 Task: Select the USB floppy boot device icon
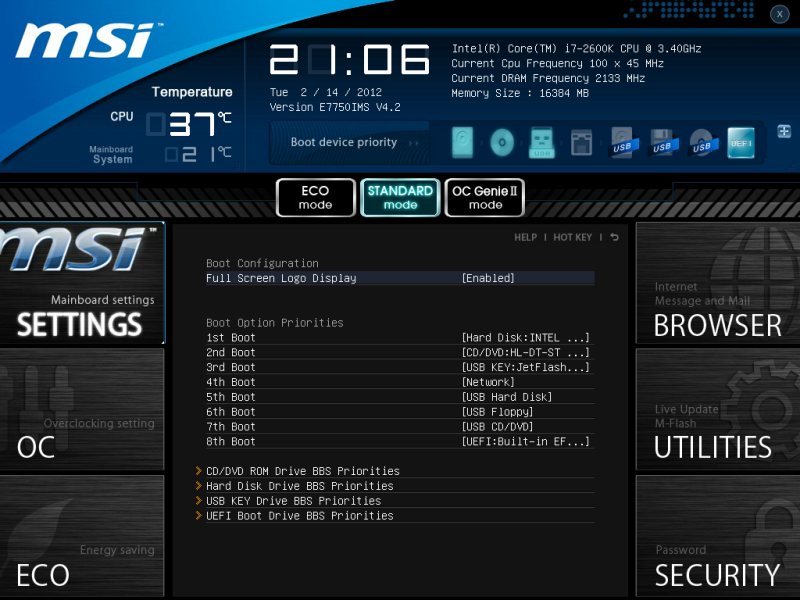pyautogui.click(x=663, y=142)
